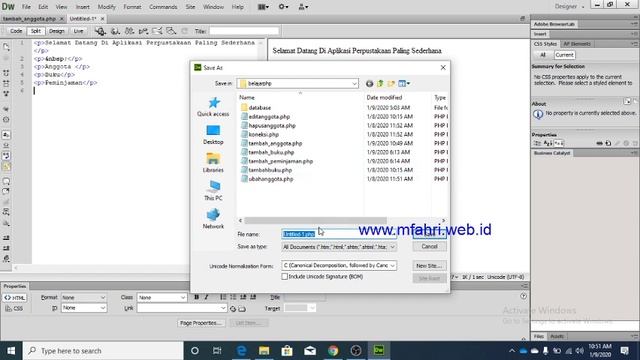
Task: Open the Save as type dropdown
Action: coord(392,247)
